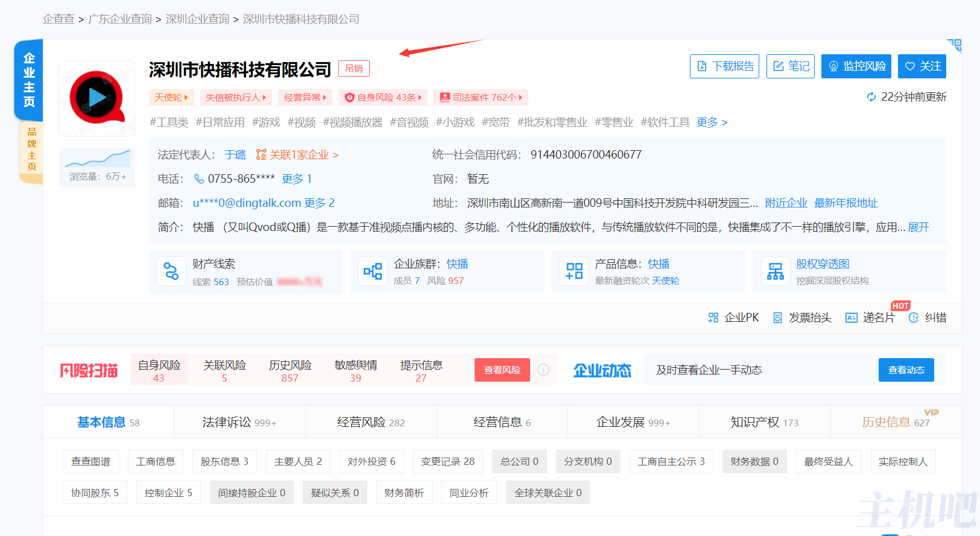980x536 pixels.
Task: Go to 企查查 breadcrumb home
Action: [x=58, y=19]
